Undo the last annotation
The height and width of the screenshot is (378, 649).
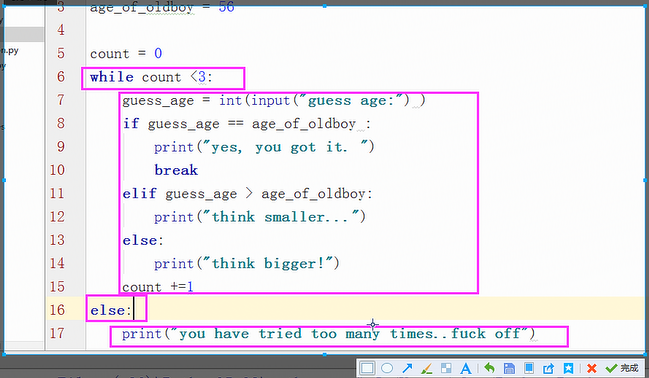pyautogui.click(x=490, y=368)
